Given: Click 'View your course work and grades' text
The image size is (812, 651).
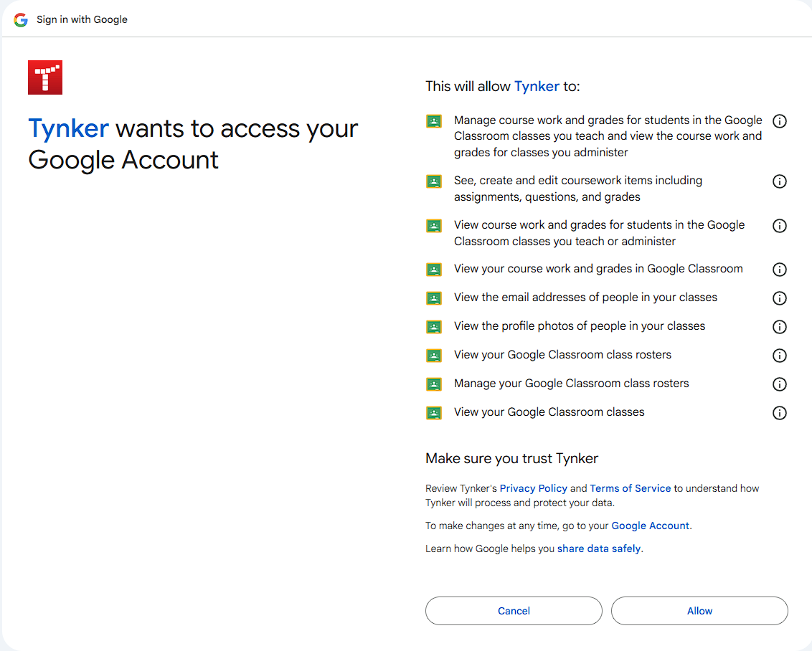Looking at the screenshot, I should pyautogui.click(x=599, y=269).
